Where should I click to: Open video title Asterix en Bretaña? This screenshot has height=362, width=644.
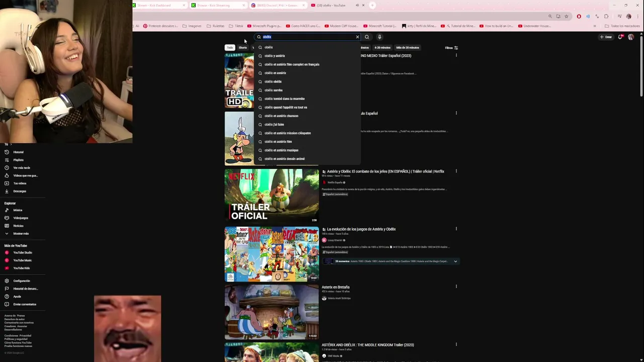point(336,287)
